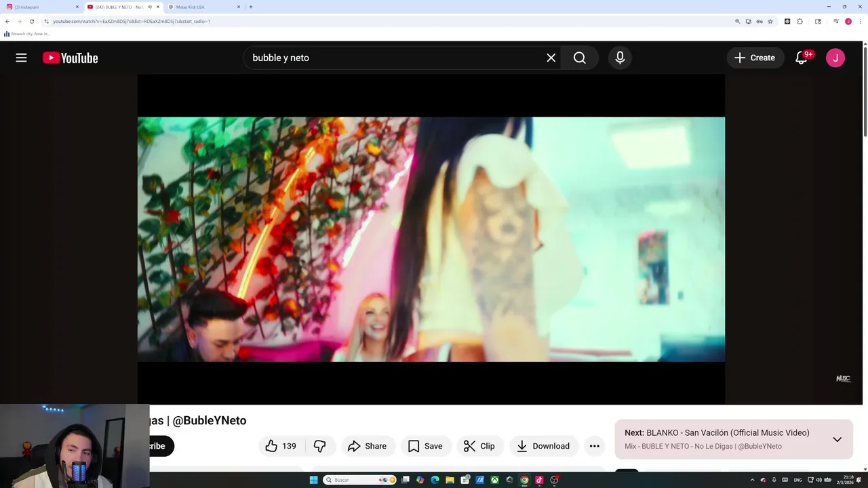This screenshot has width=868, height=488.
Task: Close the Metas Kick USA tab
Action: point(239,7)
